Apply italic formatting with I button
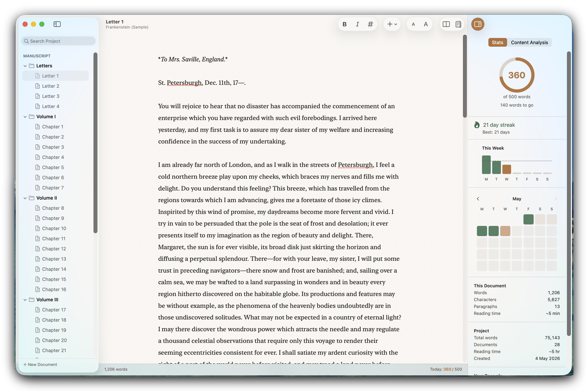 click(357, 24)
